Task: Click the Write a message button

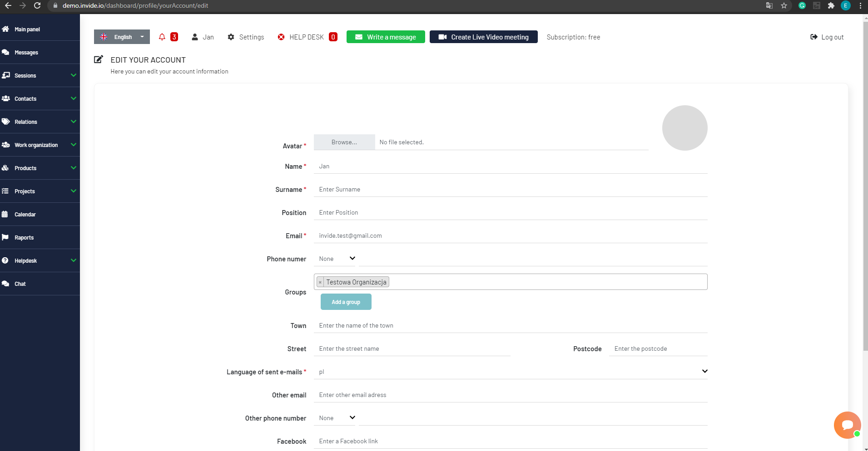Action: pos(385,37)
